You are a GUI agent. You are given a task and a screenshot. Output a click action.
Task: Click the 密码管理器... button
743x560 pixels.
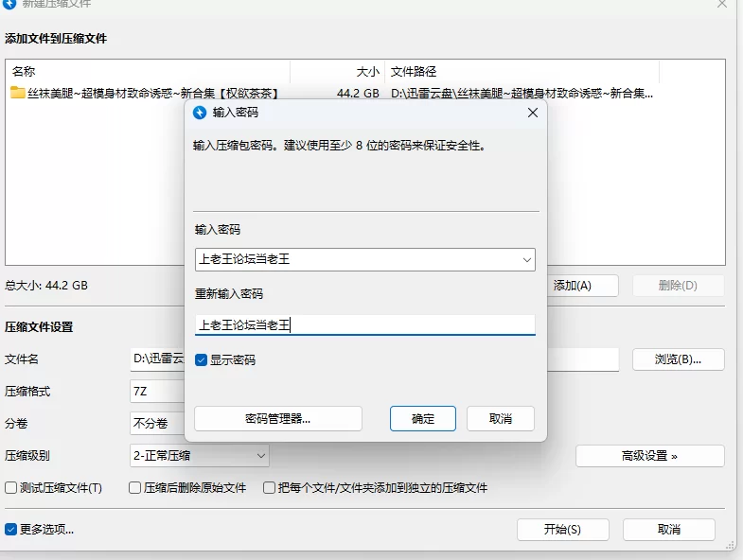(277, 419)
